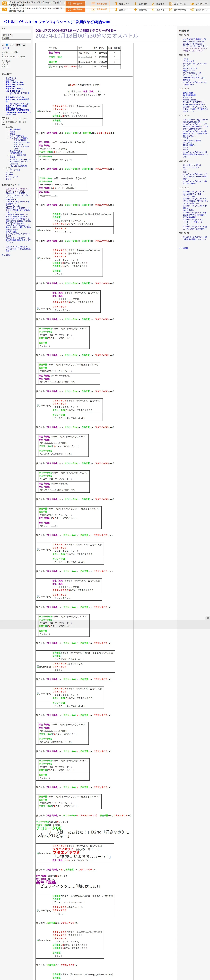This screenshot has height=980, width=210.
Task: Click the タグ検索 input field
Action: click(x=16, y=41)
